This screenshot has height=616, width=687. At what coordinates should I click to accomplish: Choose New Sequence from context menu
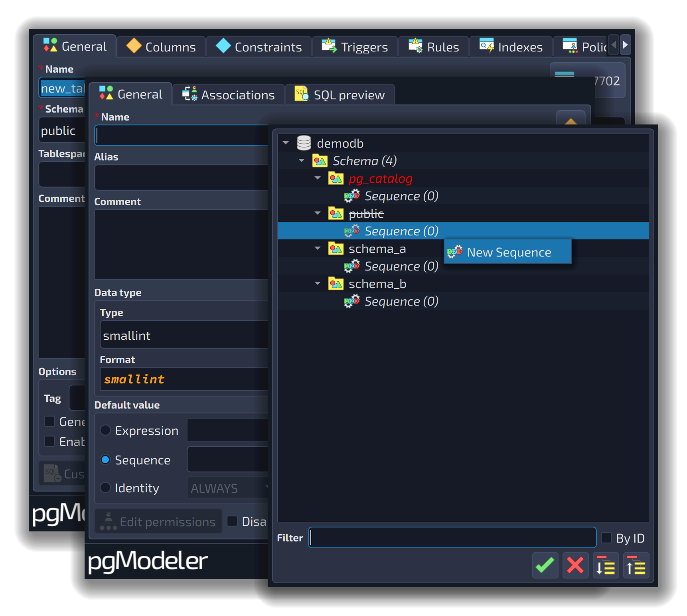coord(507,252)
